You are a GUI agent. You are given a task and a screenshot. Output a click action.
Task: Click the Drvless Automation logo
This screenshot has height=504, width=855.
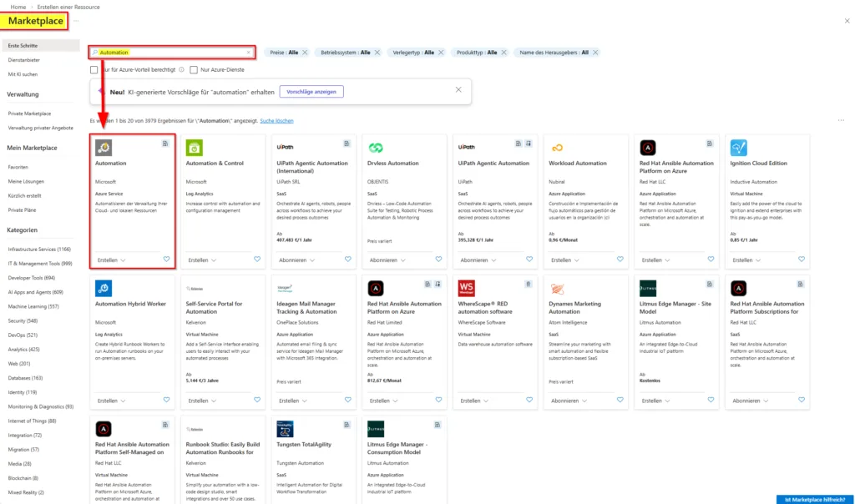(x=376, y=148)
